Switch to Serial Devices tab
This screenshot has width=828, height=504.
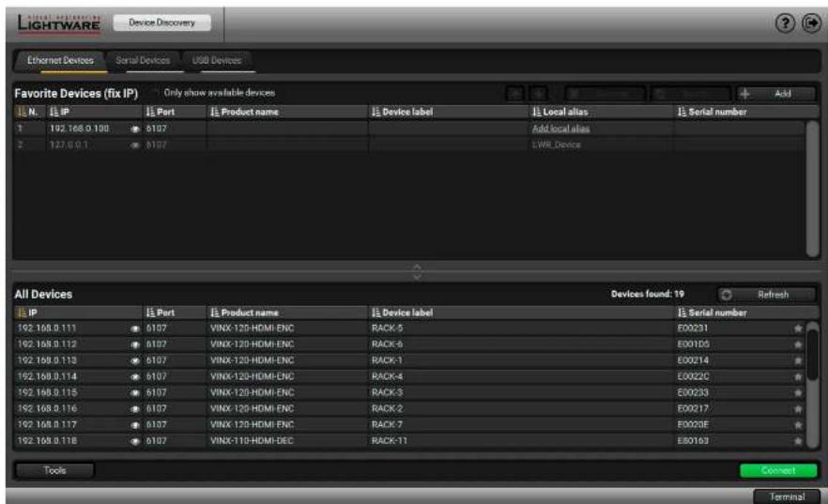click(143, 61)
